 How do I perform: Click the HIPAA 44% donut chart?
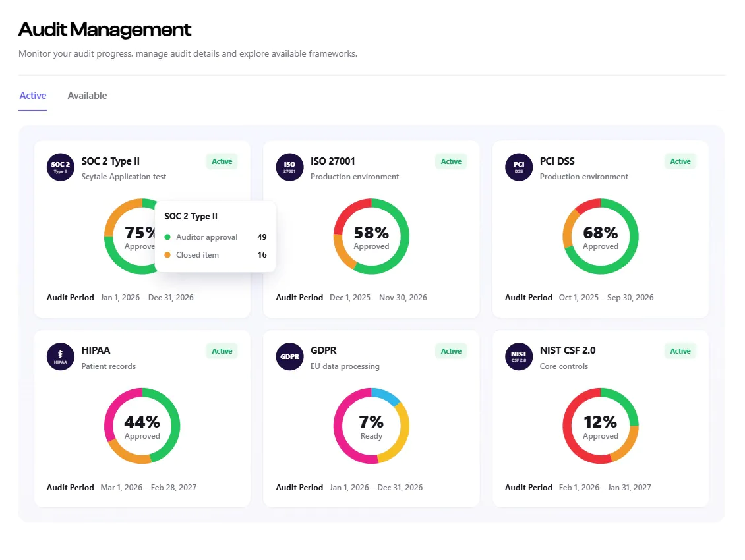tap(142, 426)
